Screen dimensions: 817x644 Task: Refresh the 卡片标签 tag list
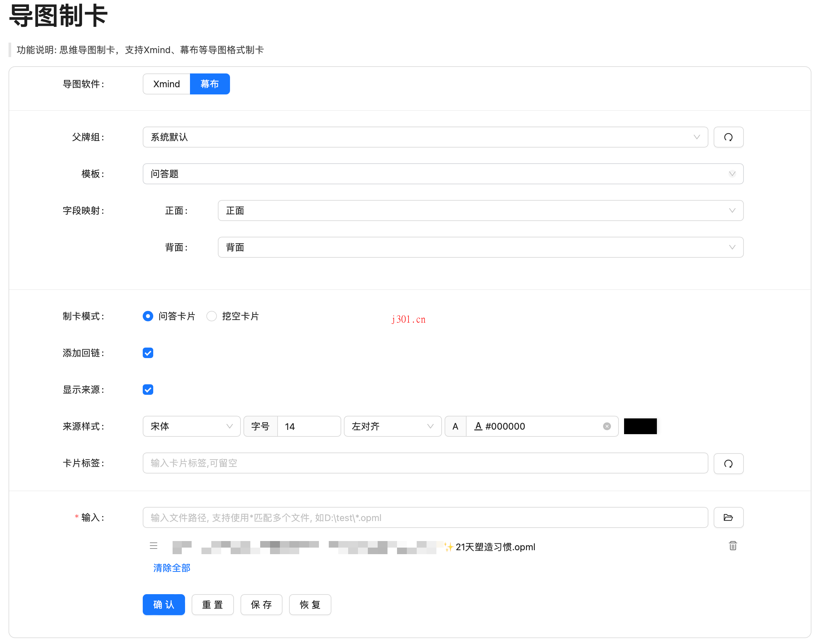click(x=728, y=463)
